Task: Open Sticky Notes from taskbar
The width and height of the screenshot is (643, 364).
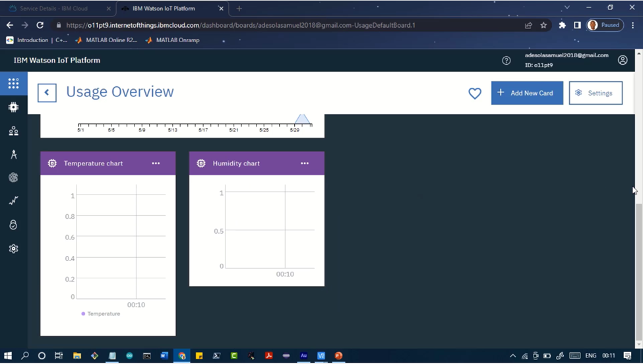Action: pyautogui.click(x=199, y=355)
